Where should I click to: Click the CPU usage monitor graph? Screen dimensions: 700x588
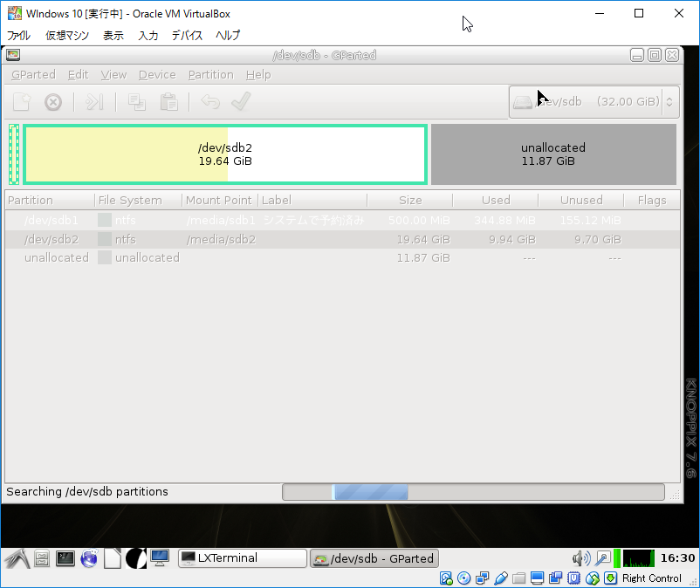(x=638, y=558)
